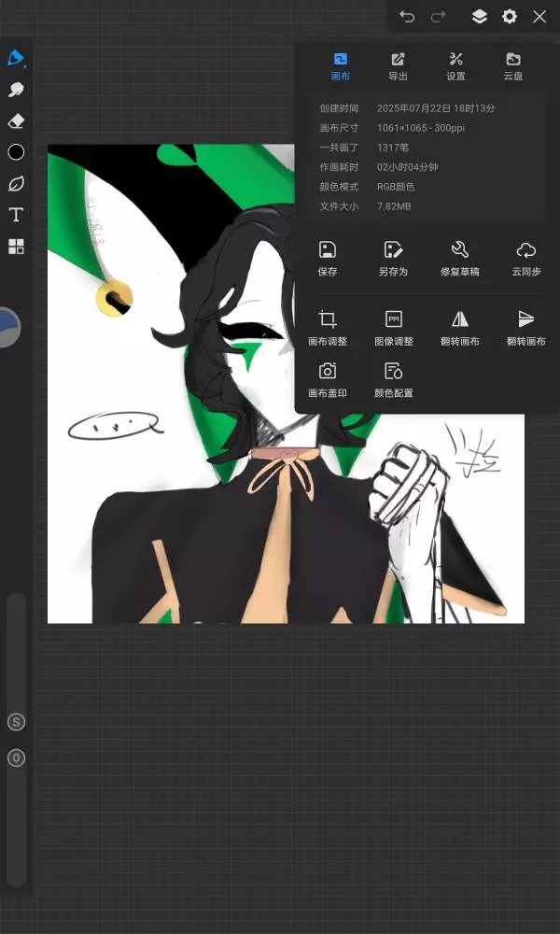Open the settings gear at top
The image size is (560, 934).
coord(510,16)
